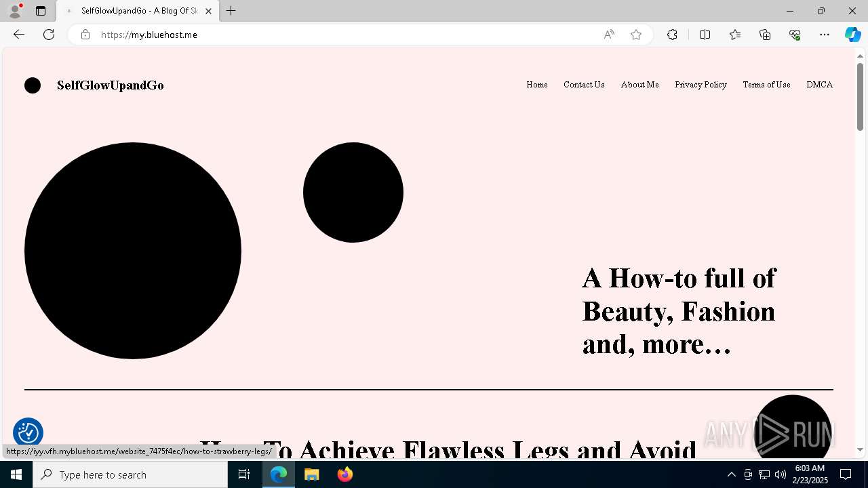
Task: Open the DMCA page
Action: [x=819, y=85]
